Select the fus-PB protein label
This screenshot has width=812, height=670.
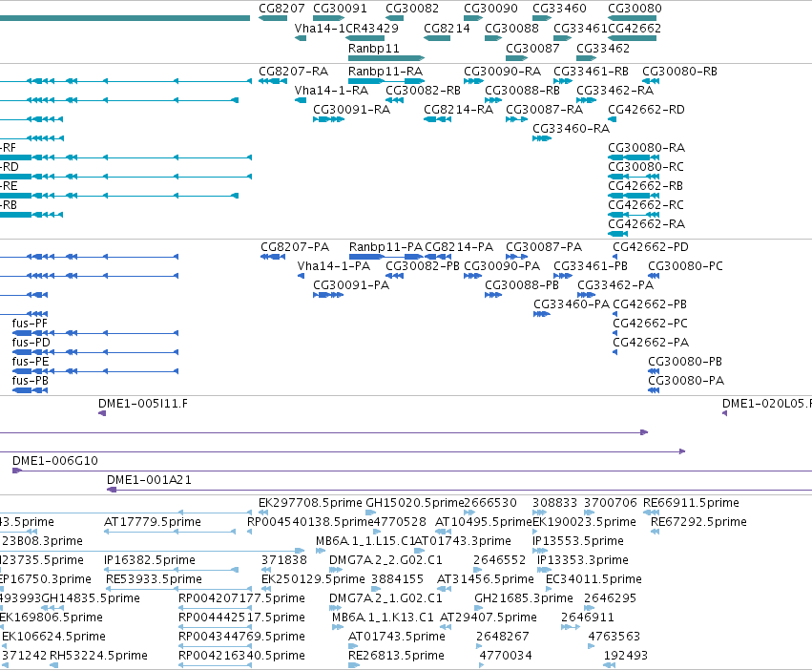click(30, 381)
